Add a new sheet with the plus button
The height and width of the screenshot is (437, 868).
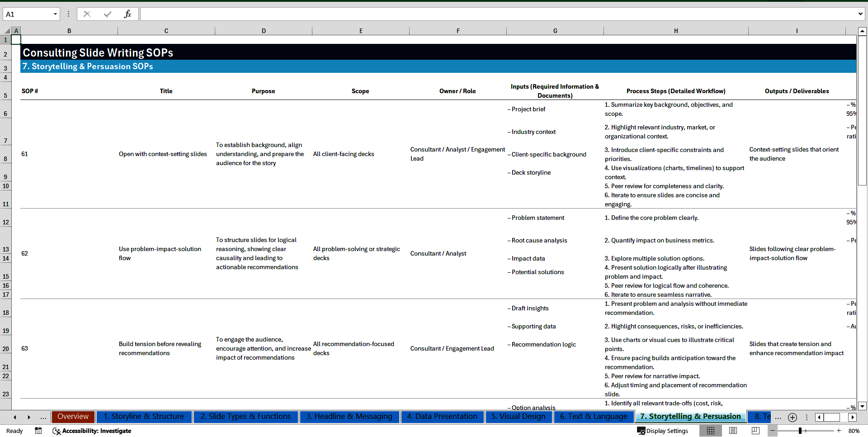click(792, 417)
